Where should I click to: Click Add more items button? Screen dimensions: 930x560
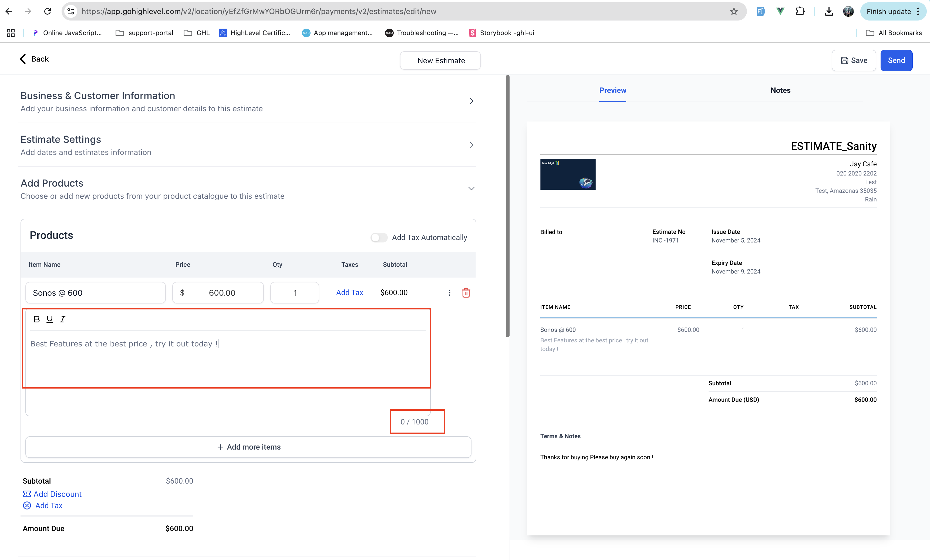coord(248,447)
